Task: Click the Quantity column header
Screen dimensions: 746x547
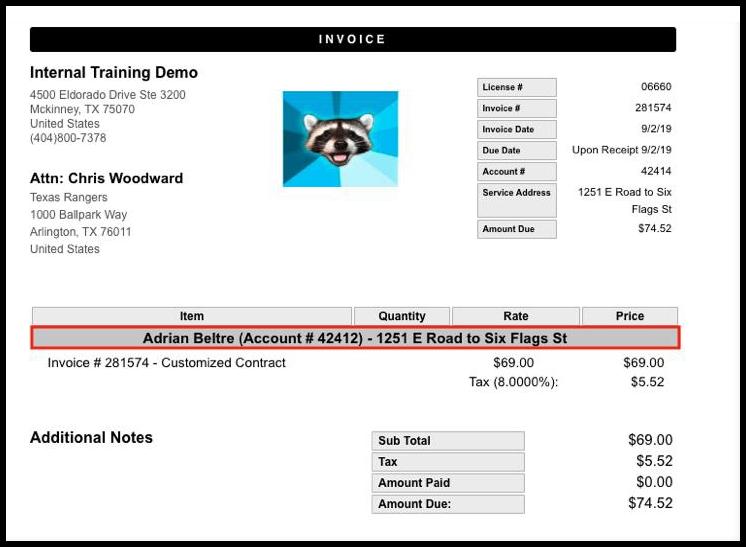Action: point(402,316)
